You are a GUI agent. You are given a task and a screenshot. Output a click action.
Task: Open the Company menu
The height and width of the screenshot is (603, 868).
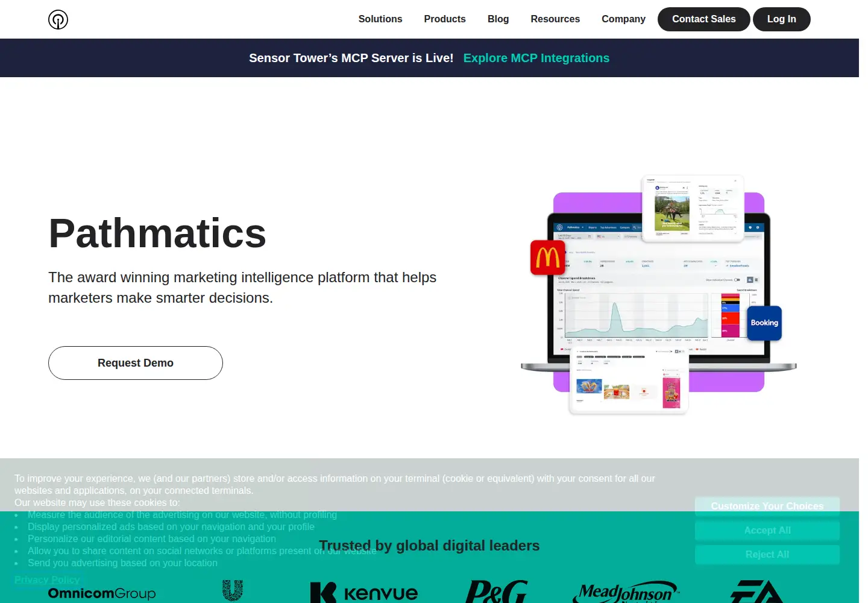click(x=623, y=19)
